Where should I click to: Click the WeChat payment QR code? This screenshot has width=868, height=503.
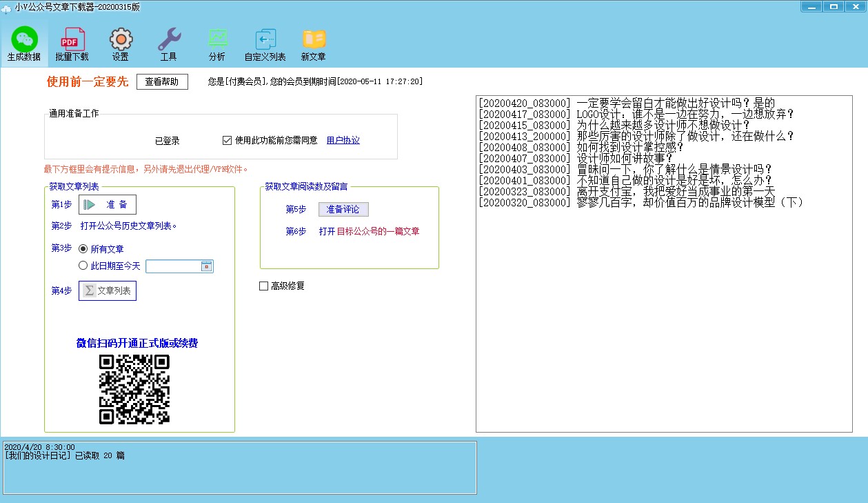(x=134, y=389)
